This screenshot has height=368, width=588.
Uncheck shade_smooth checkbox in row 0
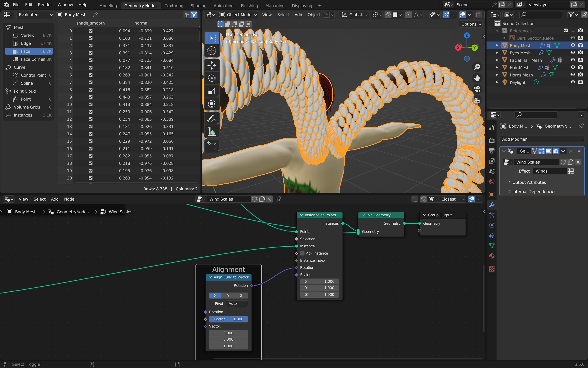pyautogui.click(x=90, y=31)
